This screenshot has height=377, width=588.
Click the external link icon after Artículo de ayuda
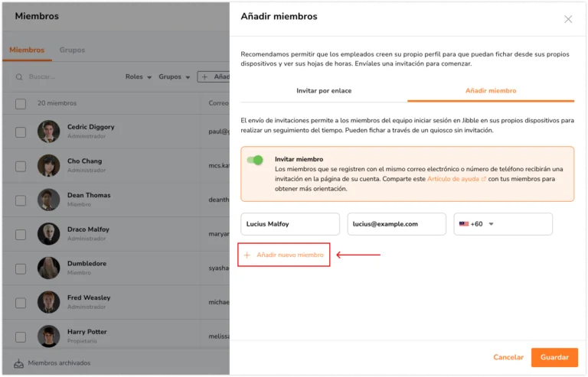point(484,179)
